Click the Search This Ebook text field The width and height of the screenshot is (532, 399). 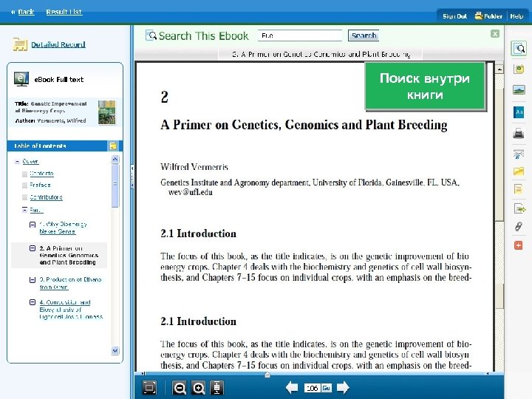300,35
